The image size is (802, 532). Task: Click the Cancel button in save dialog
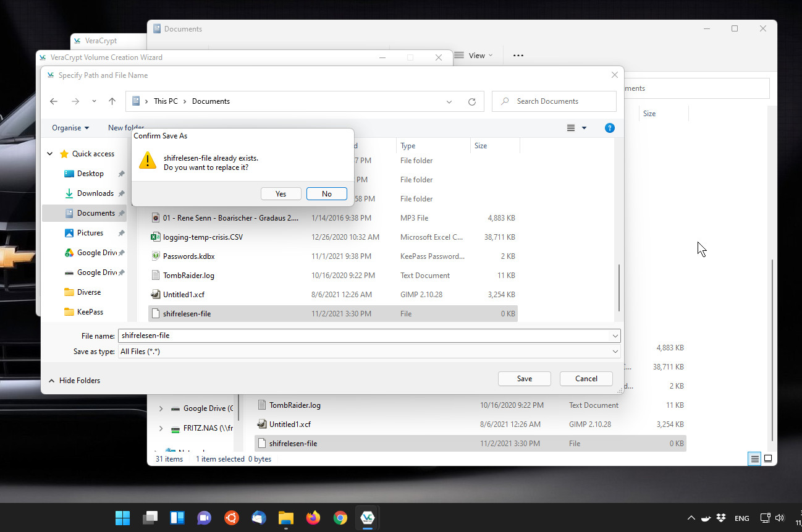point(586,379)
